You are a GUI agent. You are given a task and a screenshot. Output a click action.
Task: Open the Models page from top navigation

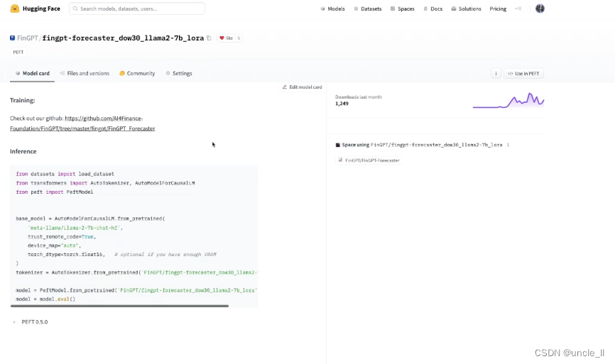pyautogui.click(x=332, y=9)
